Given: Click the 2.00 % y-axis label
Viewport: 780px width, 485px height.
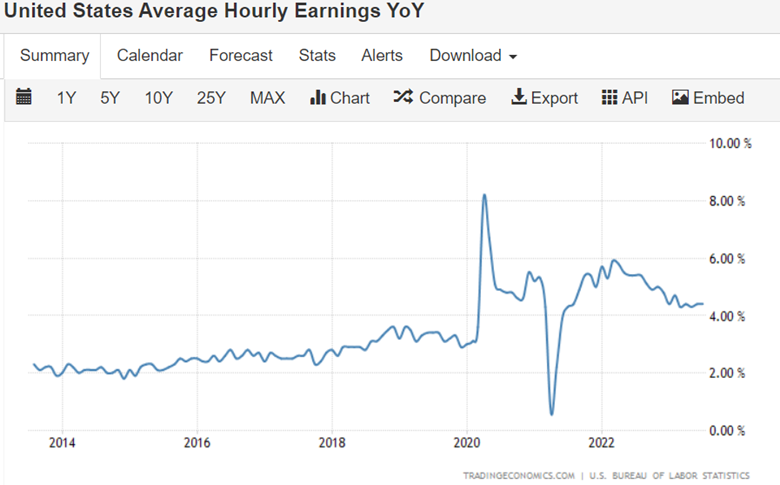Looking at the screenshot, I should (727, 374).
